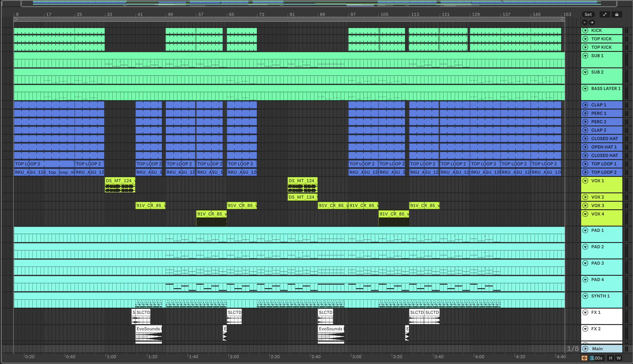Unfold the Main track
Screen dimensions: 633x364
[585, 348]
